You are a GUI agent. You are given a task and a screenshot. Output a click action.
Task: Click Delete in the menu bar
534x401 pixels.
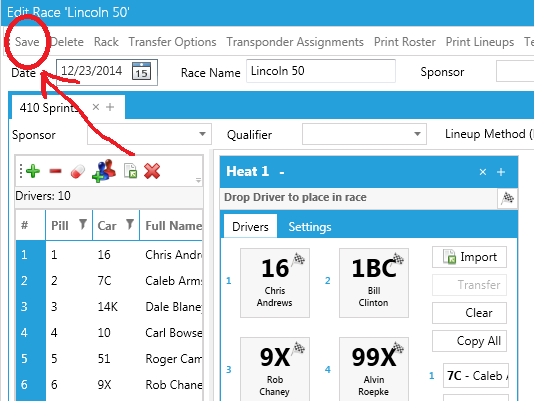(x=67, y=42)
